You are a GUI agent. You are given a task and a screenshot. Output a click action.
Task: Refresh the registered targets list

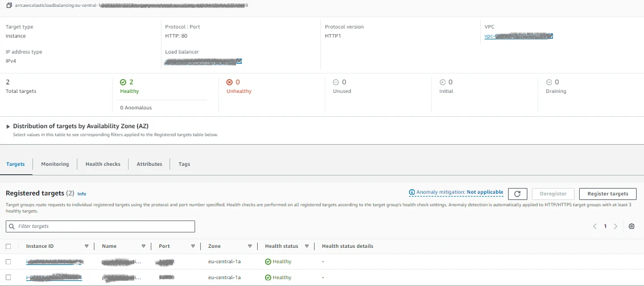tap(518, 194)
